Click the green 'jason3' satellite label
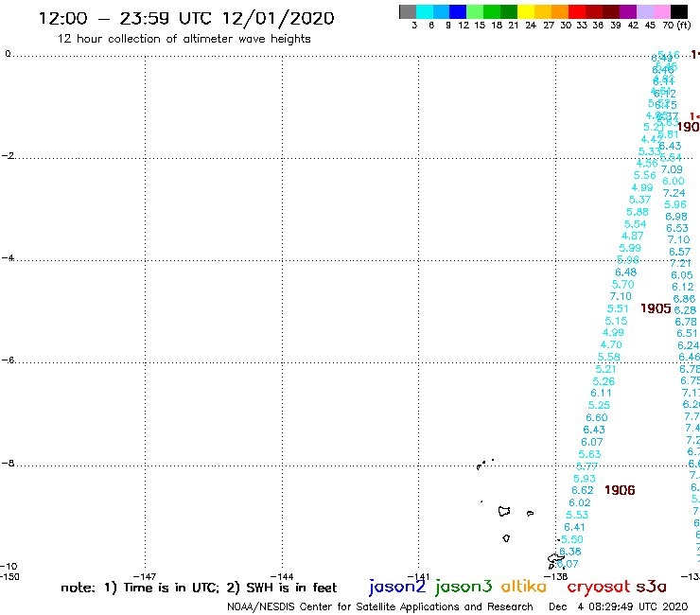This screenshot has height=615, width=700. 464,587
